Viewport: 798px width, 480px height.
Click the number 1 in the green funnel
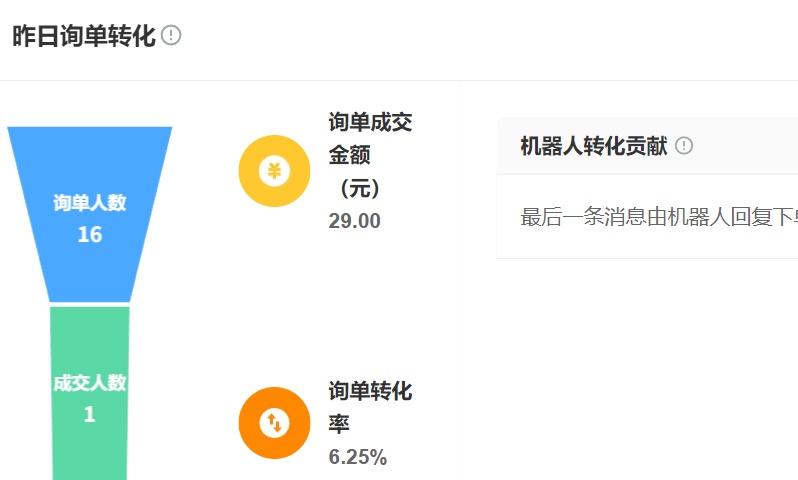[89, 414]
